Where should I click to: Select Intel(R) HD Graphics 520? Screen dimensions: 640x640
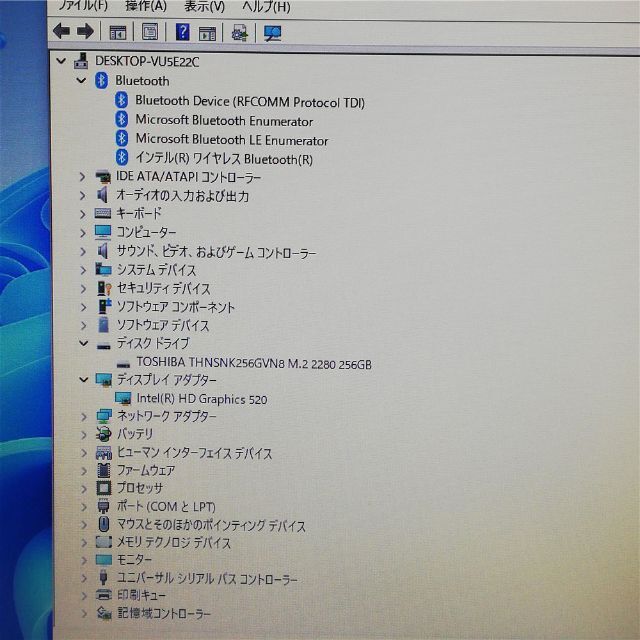202,398
